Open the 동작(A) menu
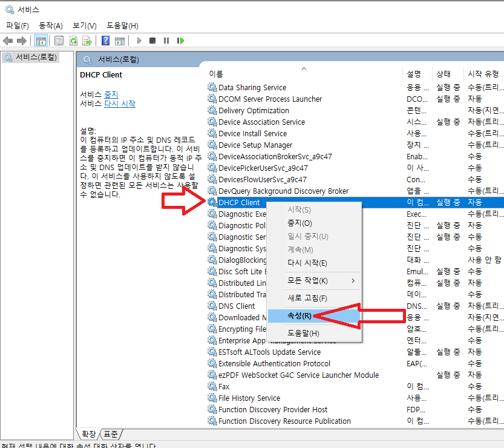The image size is (504, 448). tap(50, 25)
